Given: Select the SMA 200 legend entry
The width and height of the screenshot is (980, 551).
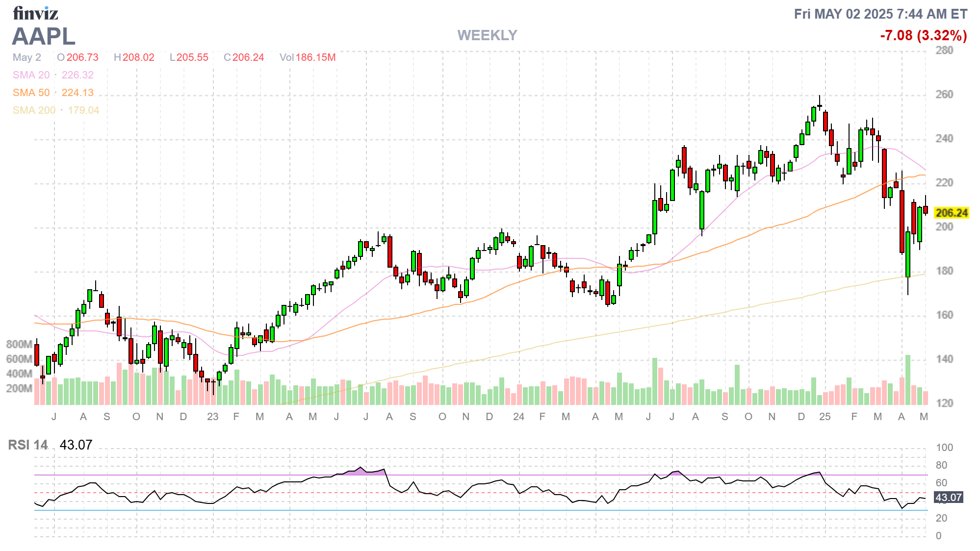Looking at the screenshot, I should pyautogui.click(x=56, y=110).
